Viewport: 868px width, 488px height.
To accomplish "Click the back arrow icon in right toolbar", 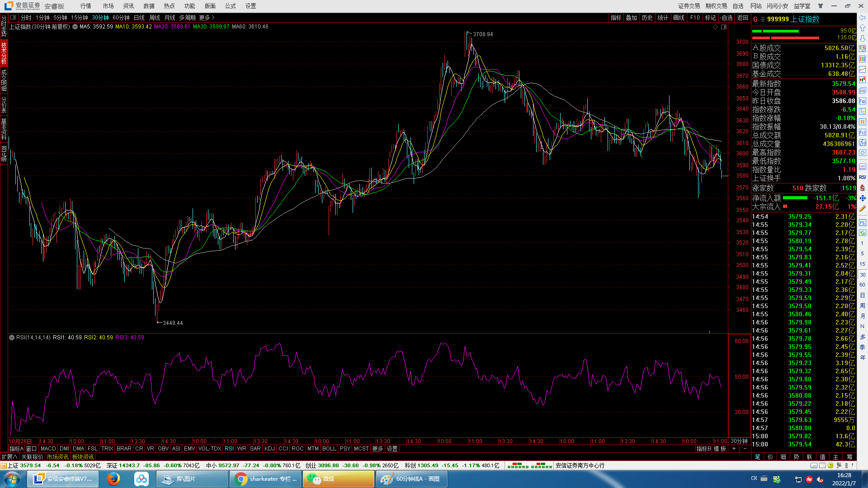I will pyautogui.click(x=863, y=18).
